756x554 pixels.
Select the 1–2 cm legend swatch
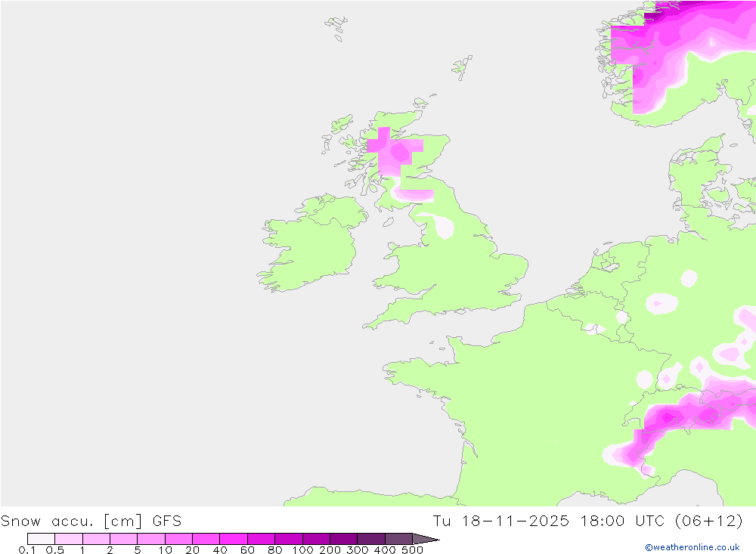97,539
